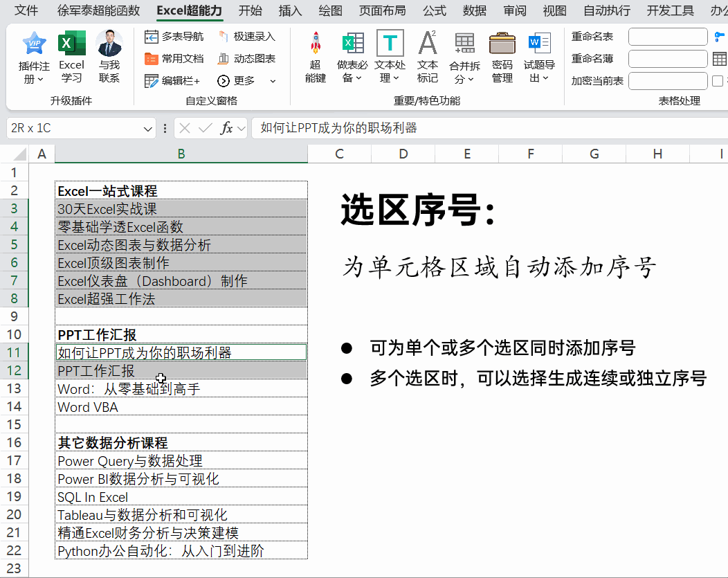Open the 插件注册 VIP plugin icon
This screenshot has width=728, height=578.
click(35, 43)
